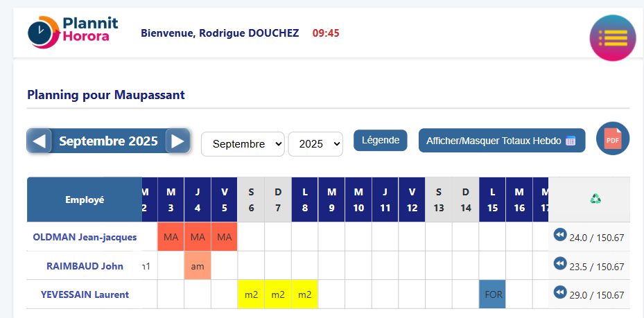The width and height of the screenshot is (644, 318).
Task: Click rewind icon for YEVESSAIN Laurent
Action: (x=560, y=293)
